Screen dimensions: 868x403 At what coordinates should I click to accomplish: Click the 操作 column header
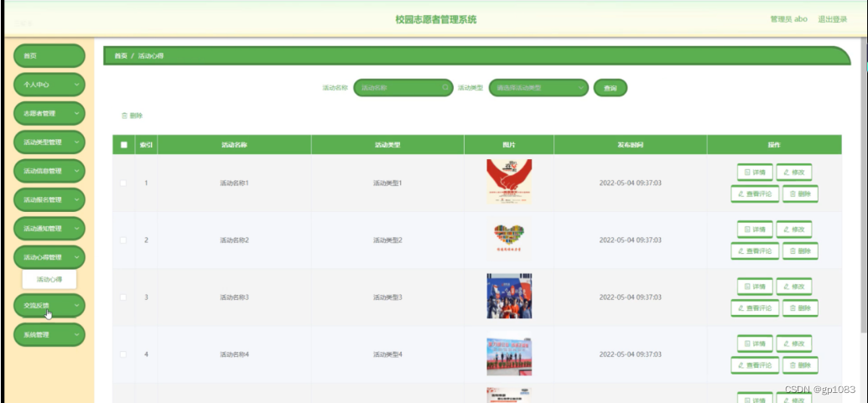[x=774, y=145]
